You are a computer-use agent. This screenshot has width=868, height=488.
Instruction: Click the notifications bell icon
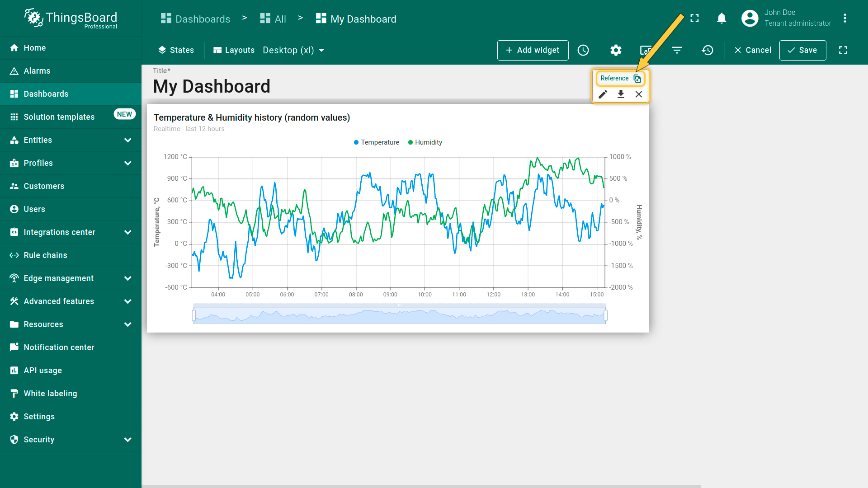click(722, 19)
